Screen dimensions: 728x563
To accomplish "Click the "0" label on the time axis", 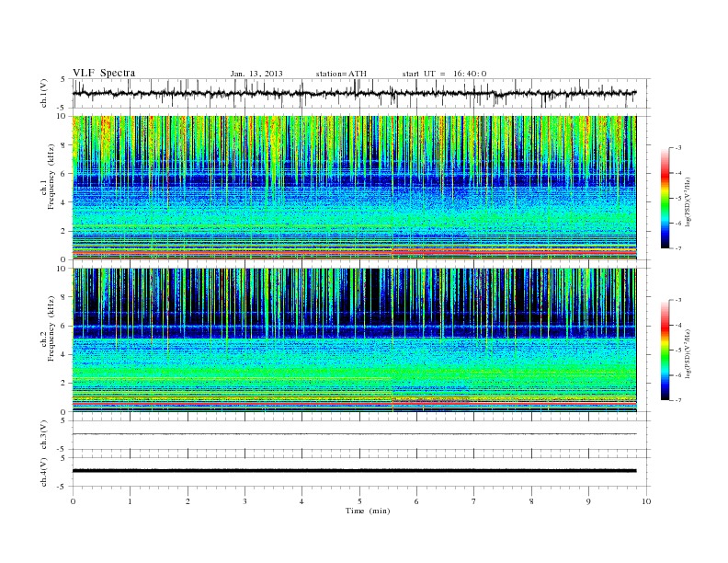I will [x=73, y=501].
